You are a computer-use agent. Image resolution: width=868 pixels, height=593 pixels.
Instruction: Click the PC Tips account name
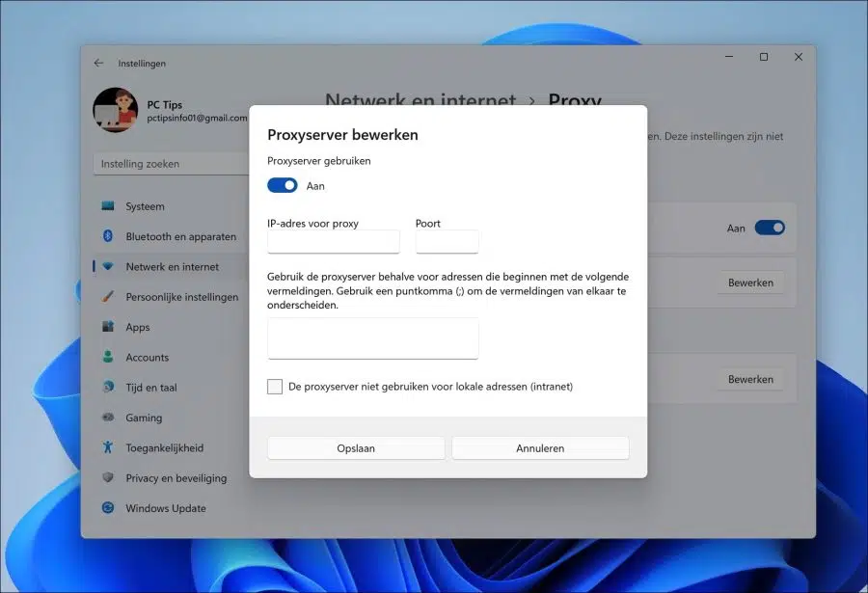164,104
